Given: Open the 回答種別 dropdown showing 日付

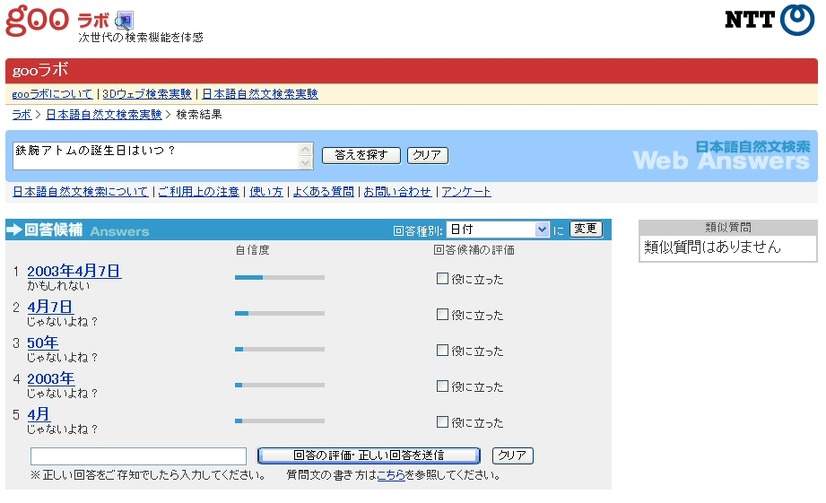Looking at the screenshot, I should (498, 230).
